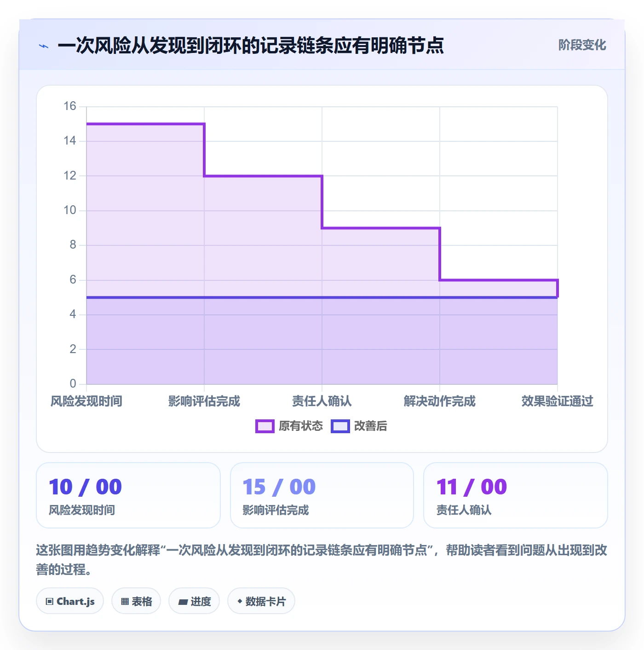This screenshot has height=650, width=644.
Task: Click the y-axis value 0
Action: [x=73, y=383]
